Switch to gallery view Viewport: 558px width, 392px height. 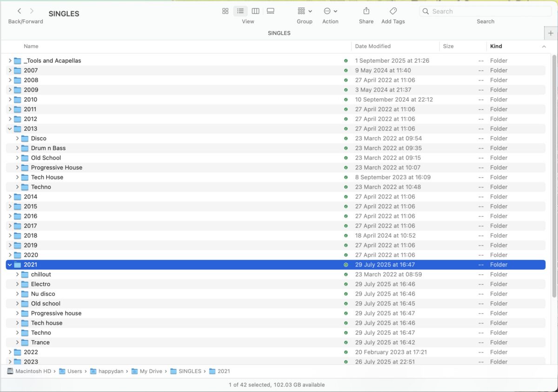pyautogui.click(x=270, y=11)
